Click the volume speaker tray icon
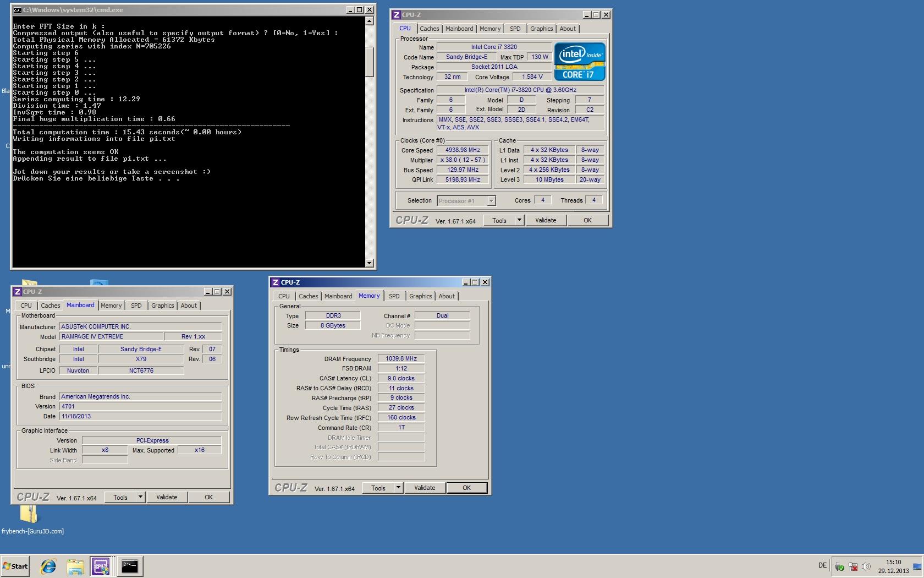Image resolution: width=924 pixels, height=578 pixels. click(x=866, y=566)
